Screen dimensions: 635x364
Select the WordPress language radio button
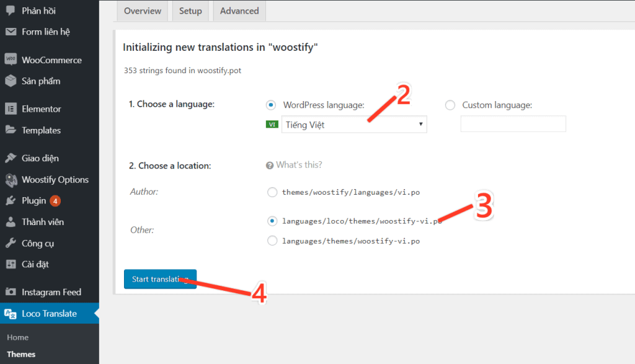pos(271,105)
